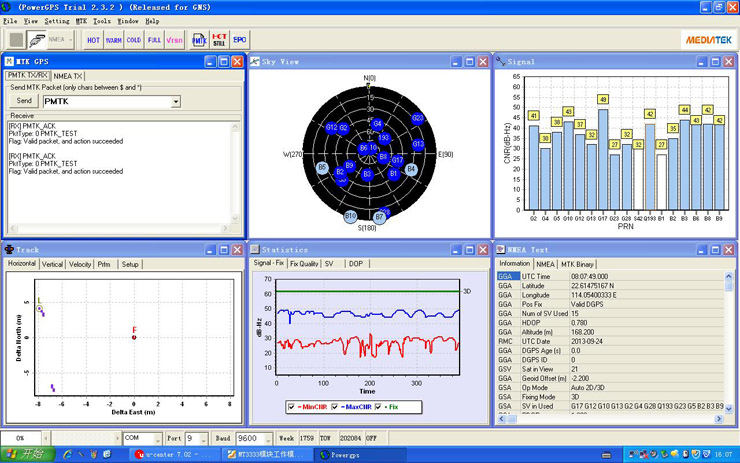740x463 pixels.
Task: Click the Statistics window title icon
Action: pos(255,249)
